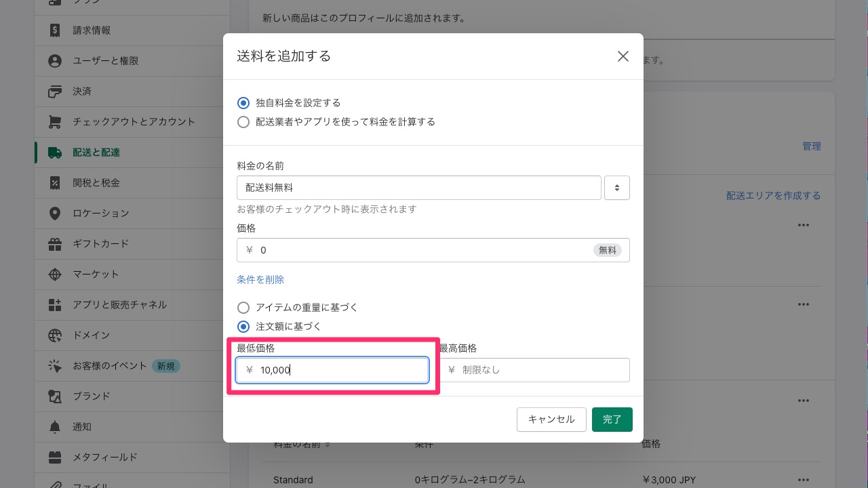This screenshot has width=868, height=488.
Task: Click the ドメイン globe icon
Action: pyautogui.click(x=55, y=335)
